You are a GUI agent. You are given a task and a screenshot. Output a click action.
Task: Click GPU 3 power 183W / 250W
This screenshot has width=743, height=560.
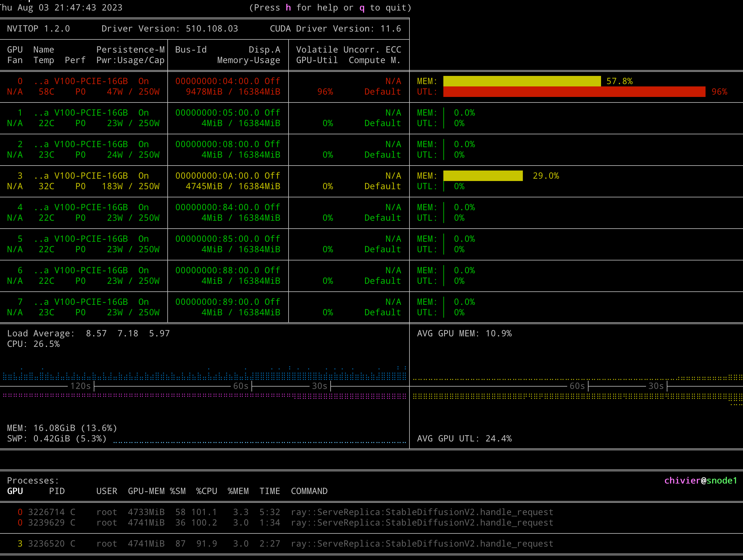(131, 186)
